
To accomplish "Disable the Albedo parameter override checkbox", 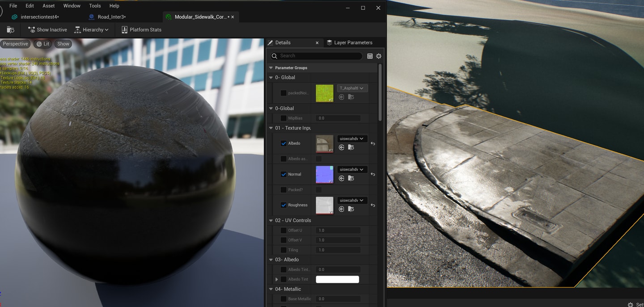I will click(x=284, y=143).
